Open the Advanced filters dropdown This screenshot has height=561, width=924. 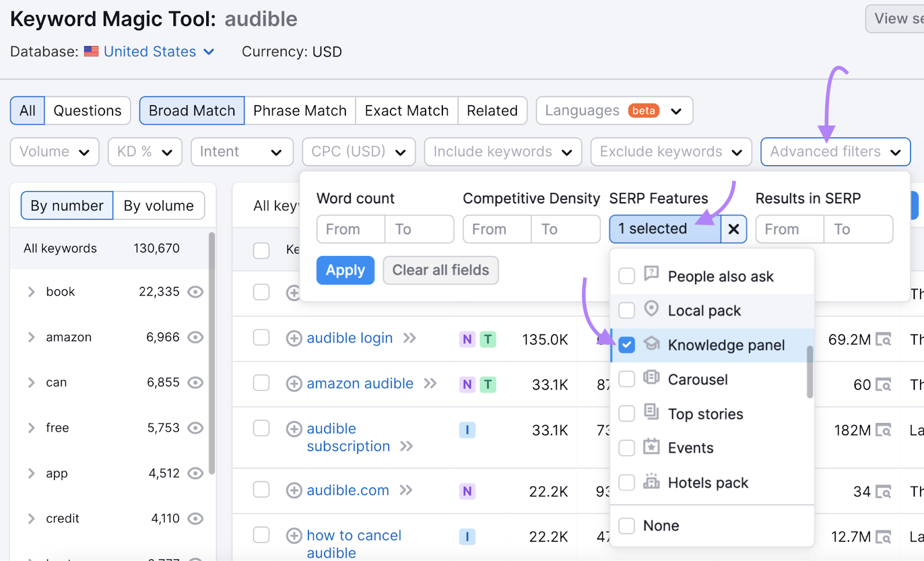[834, 151]
